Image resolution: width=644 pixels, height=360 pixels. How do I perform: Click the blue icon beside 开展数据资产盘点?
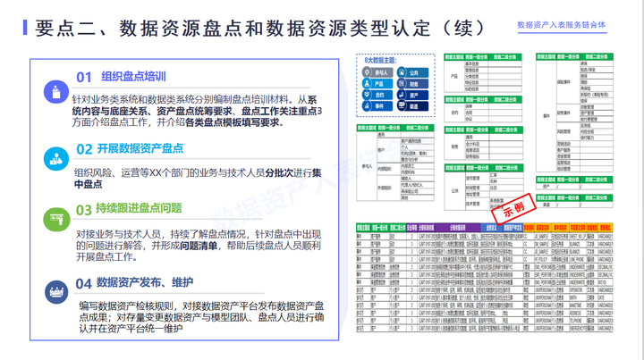55,159
